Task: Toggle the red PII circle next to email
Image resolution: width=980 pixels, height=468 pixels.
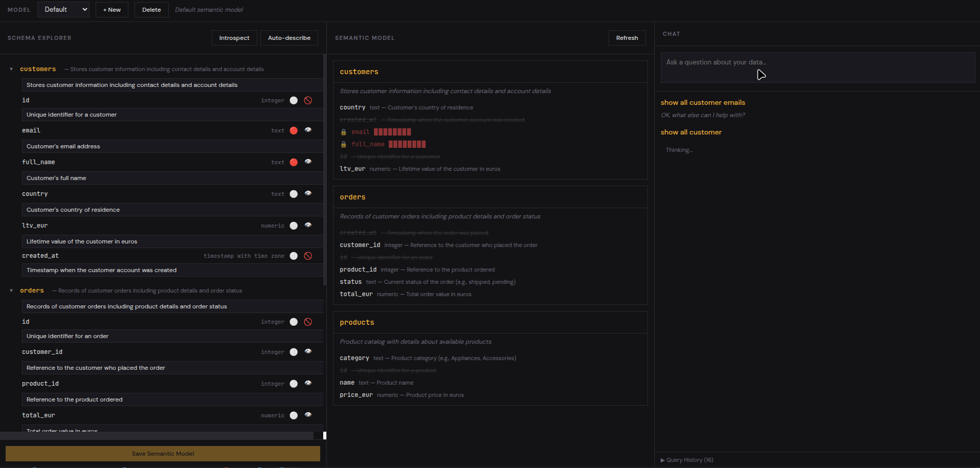Action: [293, 130]
